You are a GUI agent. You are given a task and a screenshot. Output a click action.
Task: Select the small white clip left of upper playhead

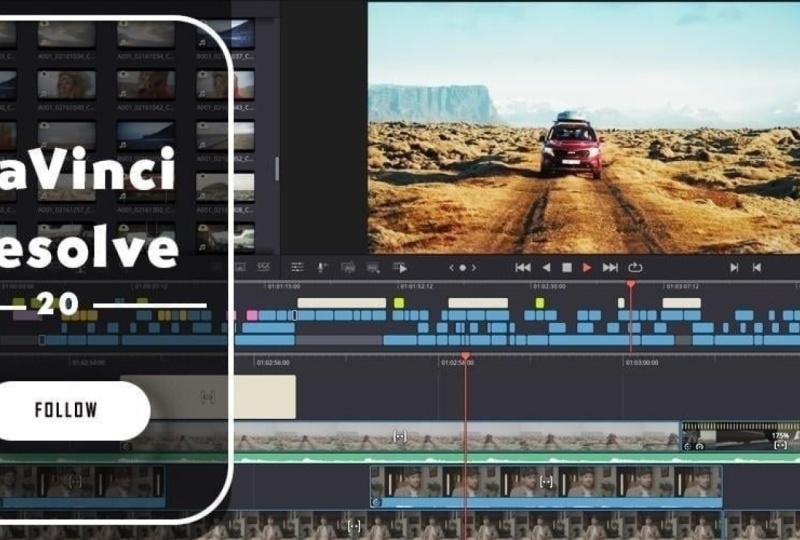click(621, 303)
